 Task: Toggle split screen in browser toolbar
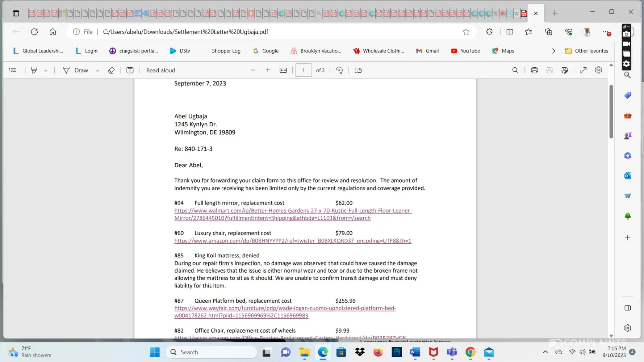pyautogui.click(x=510, y=32)
